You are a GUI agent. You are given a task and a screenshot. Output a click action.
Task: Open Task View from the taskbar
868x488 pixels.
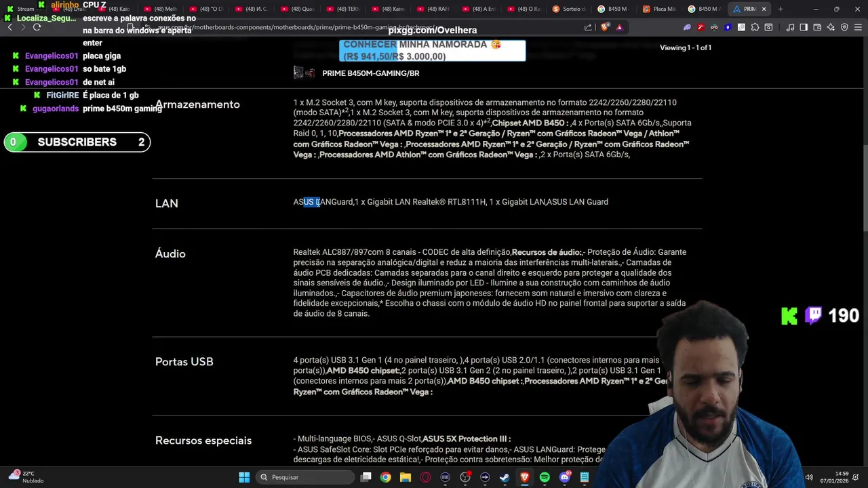tap(366, 477)
